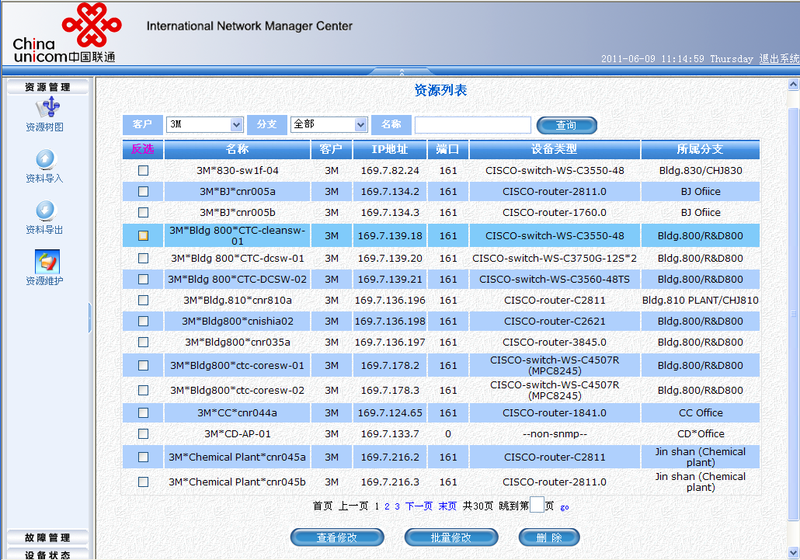
Task: Tick checkbox for 3M*830-sw1f-04
Action: 143,170
